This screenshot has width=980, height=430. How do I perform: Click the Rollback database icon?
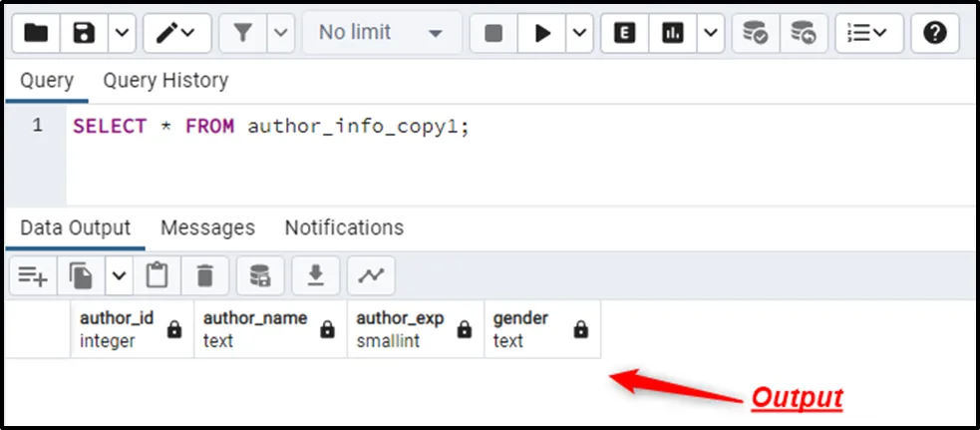click(803, 34)
